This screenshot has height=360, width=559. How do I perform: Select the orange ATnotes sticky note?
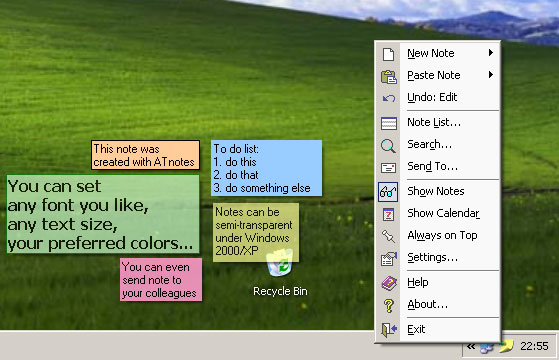pyautogui.click(x=145, y=155)
